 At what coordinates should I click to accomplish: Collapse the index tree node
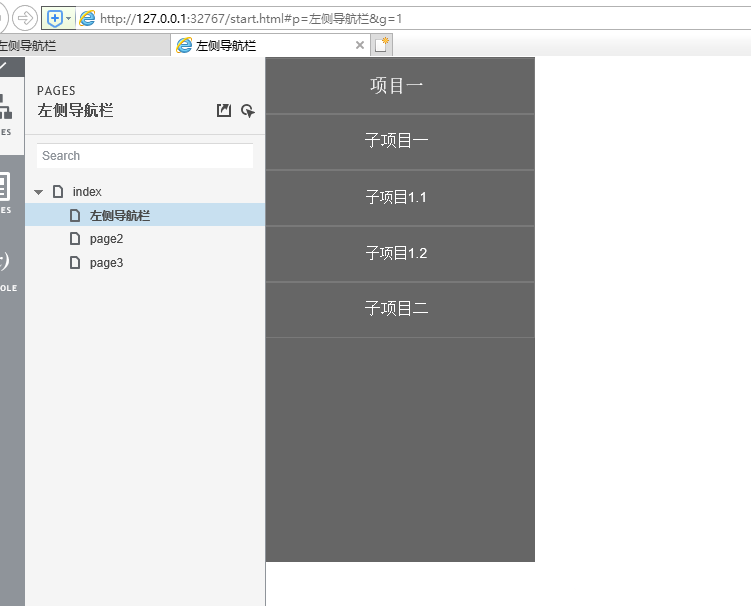coord(39,192)
